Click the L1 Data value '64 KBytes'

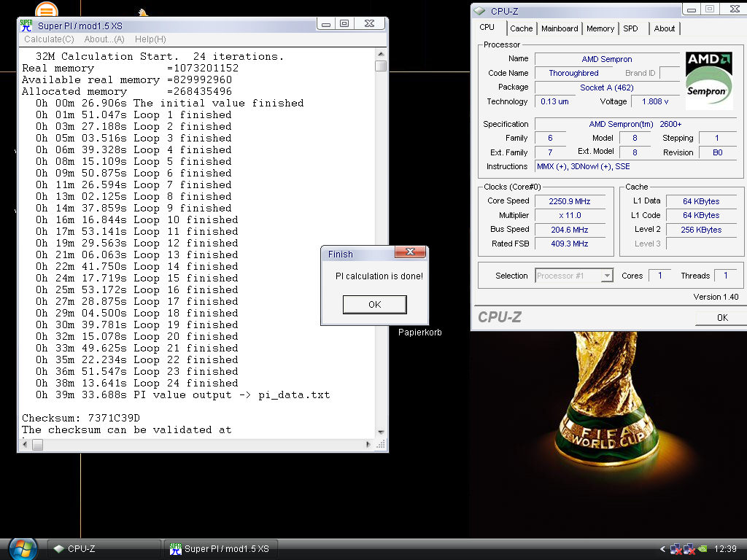tap(701, 201)
